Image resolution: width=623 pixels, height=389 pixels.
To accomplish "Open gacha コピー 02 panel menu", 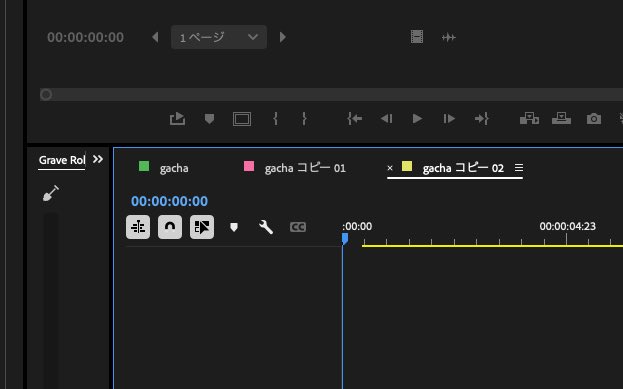I will pos(519,168).
